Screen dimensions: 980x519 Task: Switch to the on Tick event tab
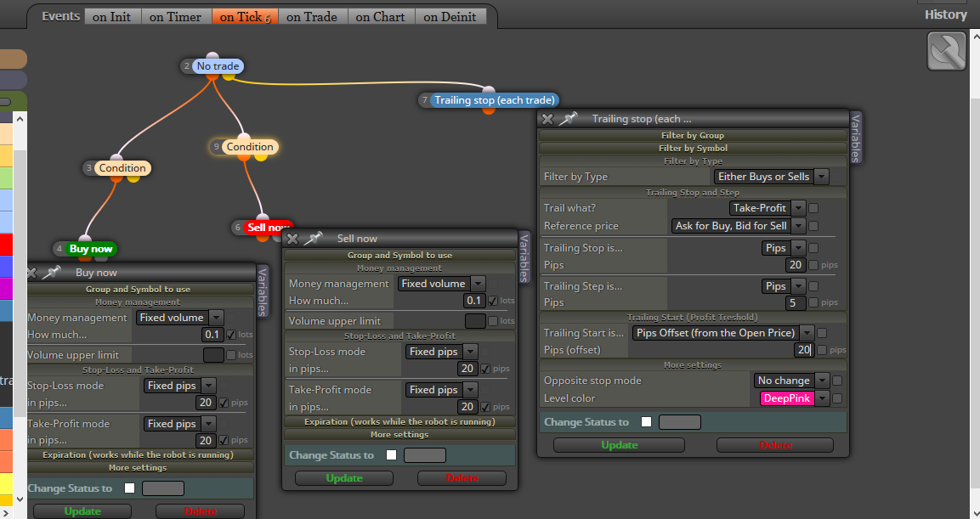(x=245, y=17)
